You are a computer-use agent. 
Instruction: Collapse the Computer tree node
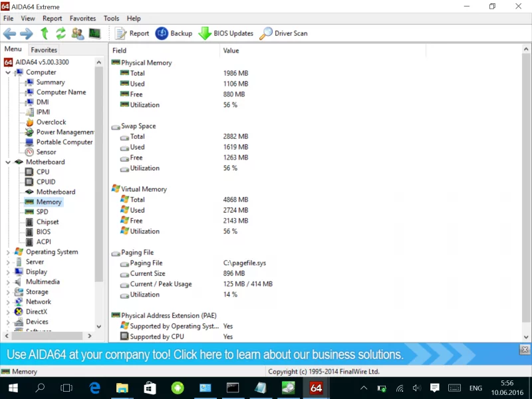click(x=8, y=72)
